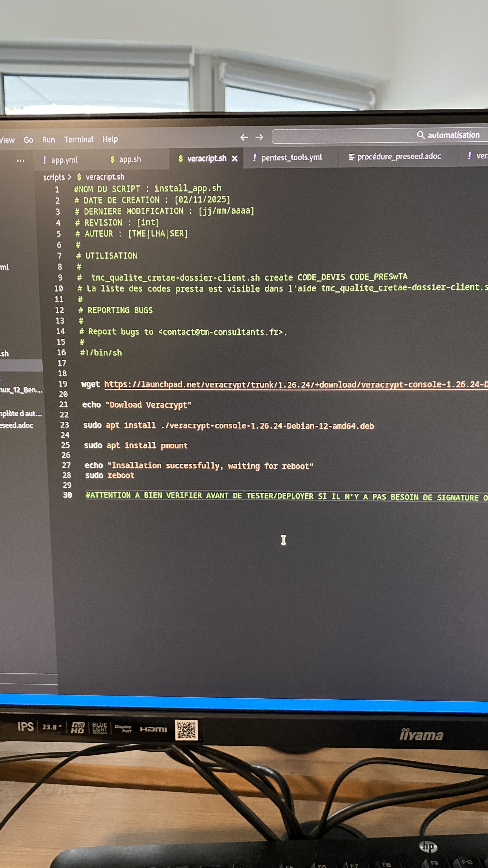Image resolution: width=488 pixels, height=868 pixels.
Task: Click the 'sudo reboot' line
Action: pos(110,476)
